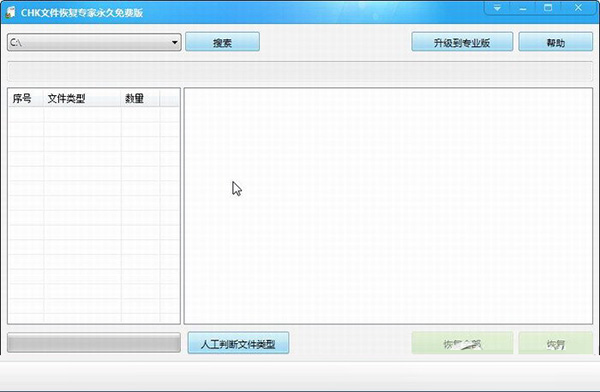Open the title bar dropdown arrow menu
This screenshot has height=392, width=600.
tap(497, 8)
